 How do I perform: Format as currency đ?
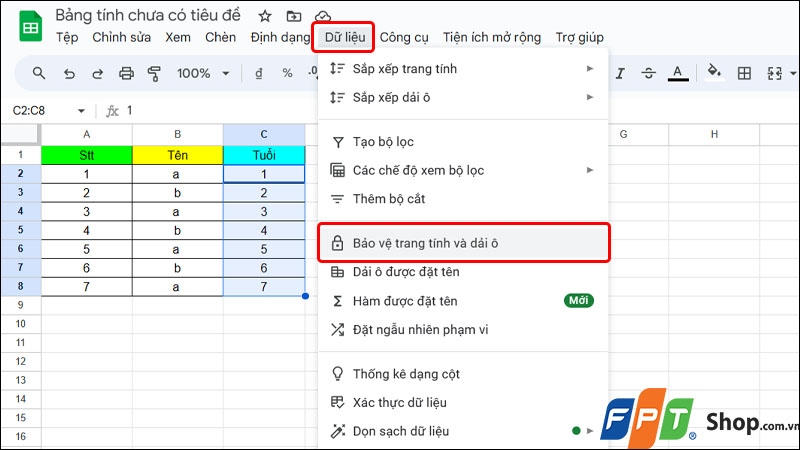pos(259,74)
